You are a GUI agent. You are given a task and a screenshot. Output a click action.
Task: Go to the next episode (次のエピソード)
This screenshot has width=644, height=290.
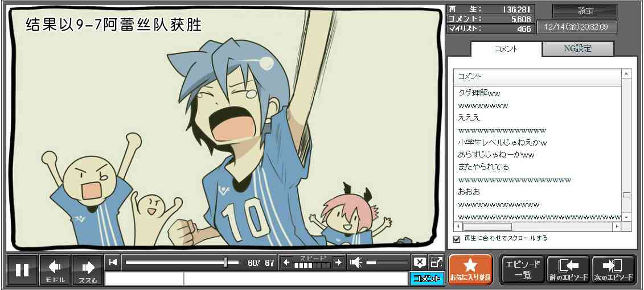[x=613, y=270]
